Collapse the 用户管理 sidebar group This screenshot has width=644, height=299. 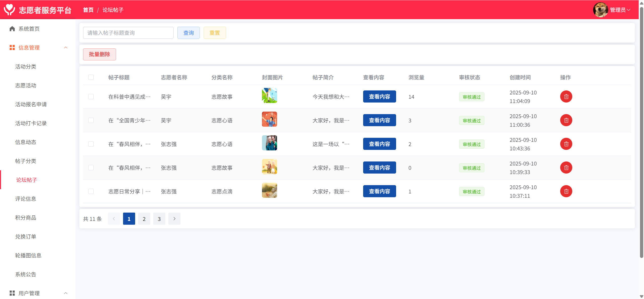click(x=66, y=293)
